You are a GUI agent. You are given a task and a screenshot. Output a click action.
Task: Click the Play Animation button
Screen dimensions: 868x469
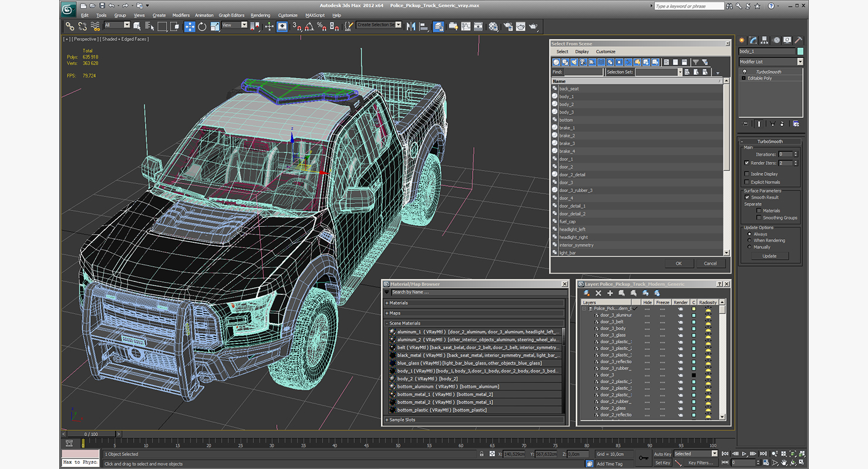pyautogui.click(x=744, y=454)
